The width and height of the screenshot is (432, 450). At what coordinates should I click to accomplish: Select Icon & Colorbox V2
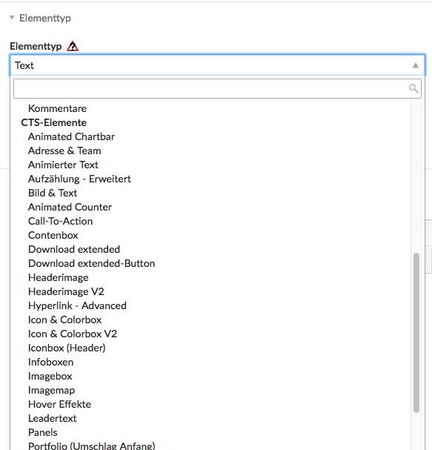click(73, 334)
